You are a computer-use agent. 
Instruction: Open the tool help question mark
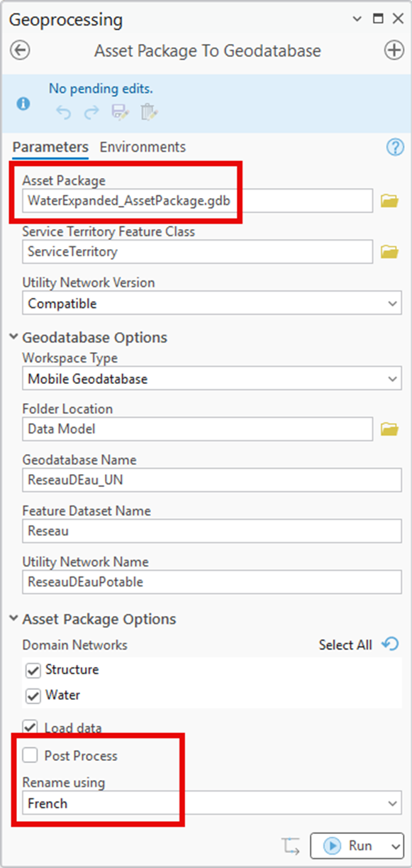coord(394,147)
